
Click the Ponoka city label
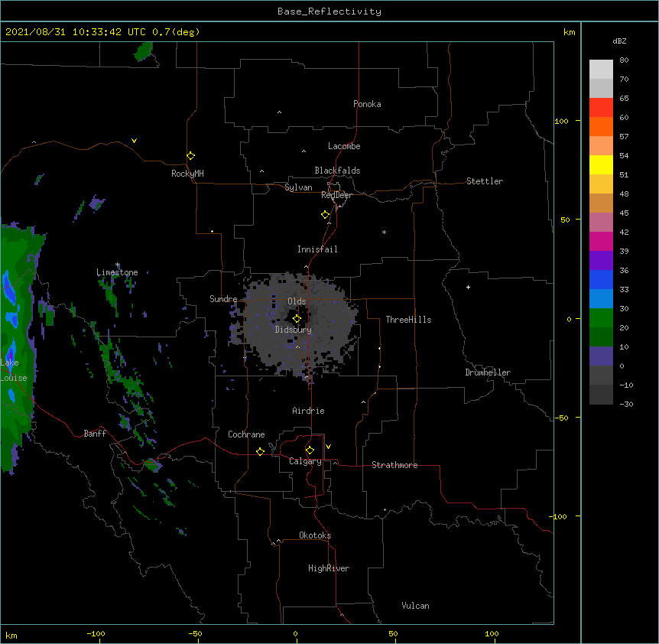367,104
